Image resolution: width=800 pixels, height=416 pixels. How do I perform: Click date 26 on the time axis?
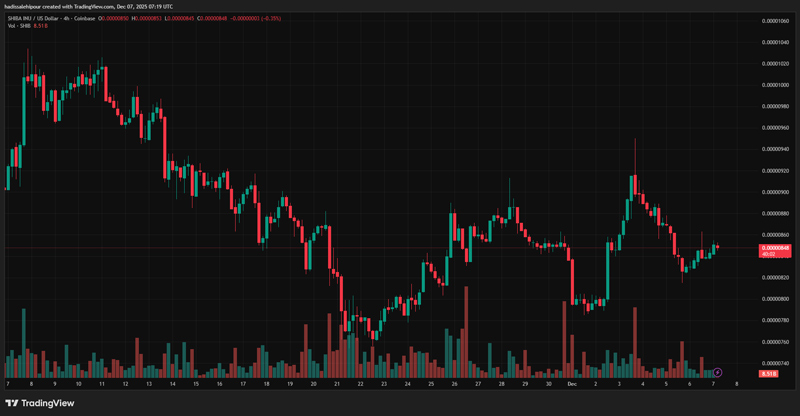pos(455,383)
